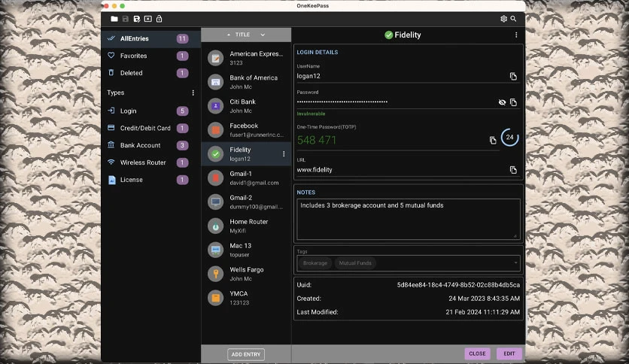Click the Fidelity title in detail header
629x364 pixels.
408,35
